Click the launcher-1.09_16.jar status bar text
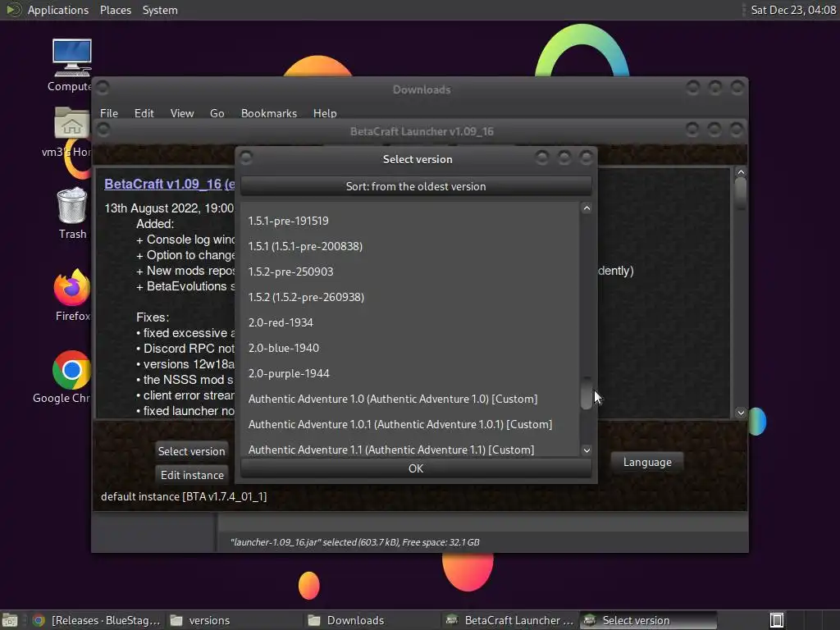This screenshot has width=840, height=630. tap(354, 542)
